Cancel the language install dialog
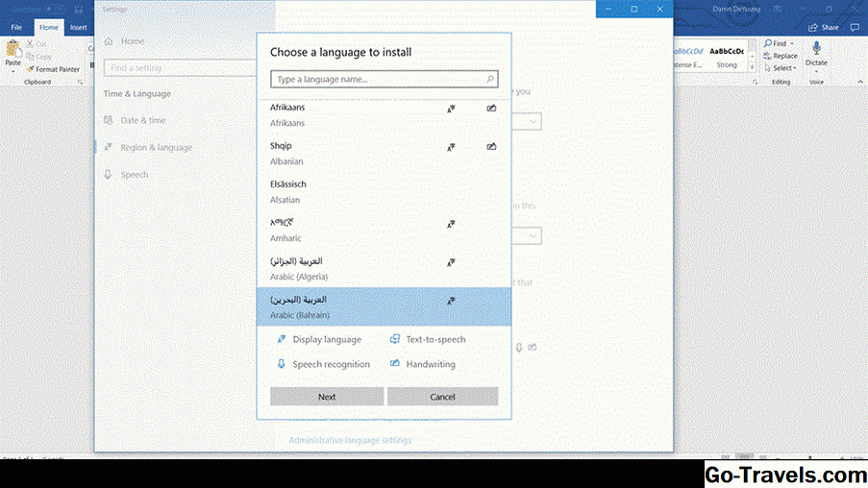 click(442, 397)
